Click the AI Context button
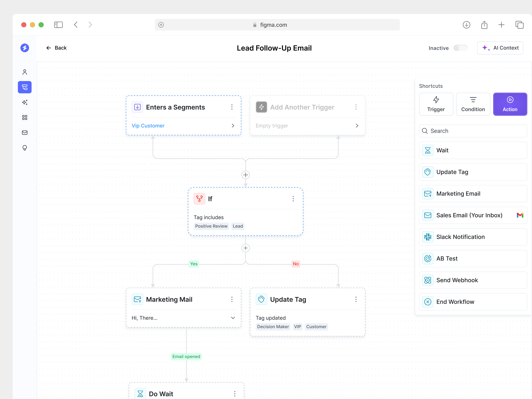The width and height of the screenshot is (532, 399). point(500,48)
